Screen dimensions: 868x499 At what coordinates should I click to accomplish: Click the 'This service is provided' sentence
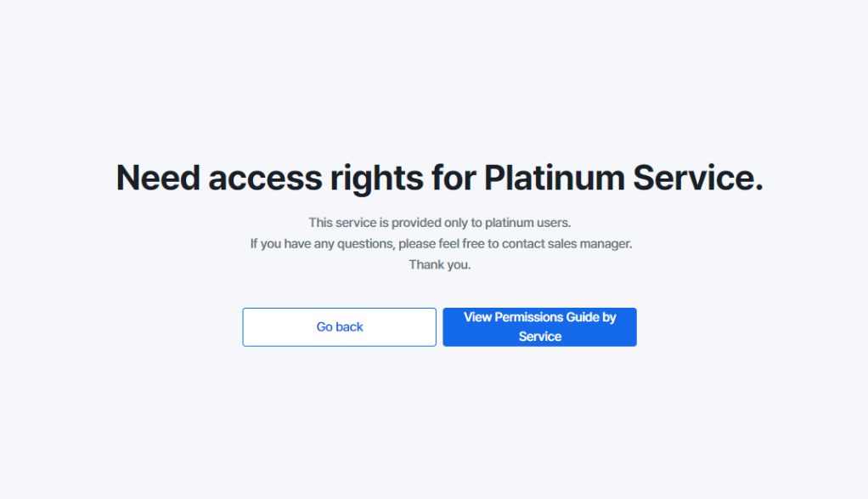coord(440,223)
